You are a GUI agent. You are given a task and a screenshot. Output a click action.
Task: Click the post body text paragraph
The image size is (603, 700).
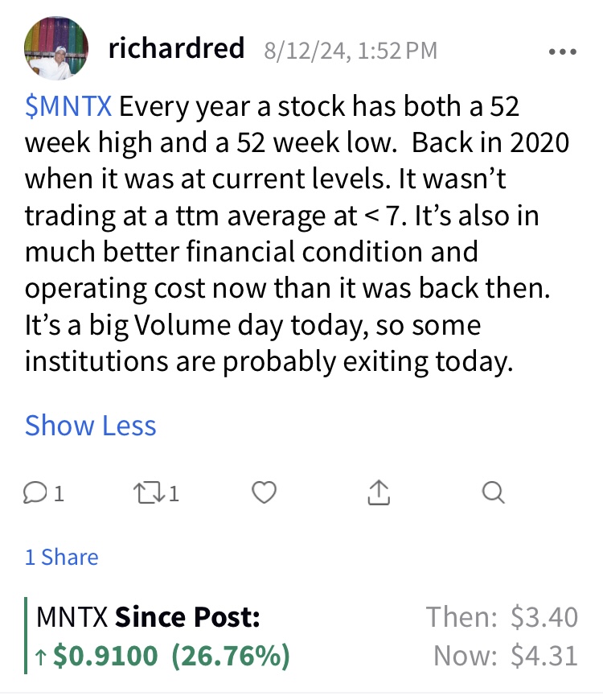pos(297,233)
